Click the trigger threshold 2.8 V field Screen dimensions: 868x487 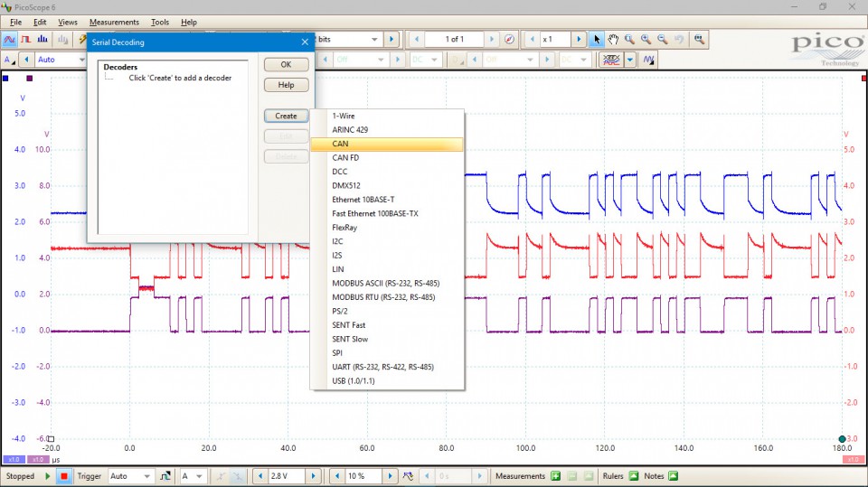click(x=287, y=476)
